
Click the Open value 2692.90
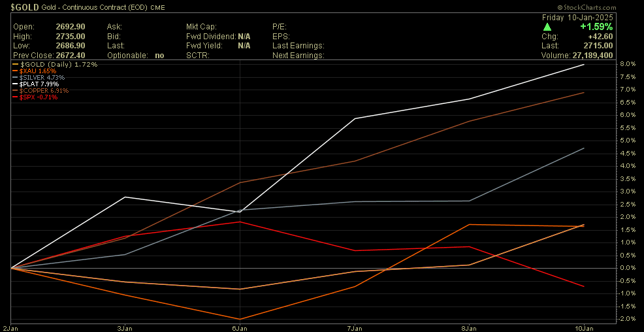[71, 27]
